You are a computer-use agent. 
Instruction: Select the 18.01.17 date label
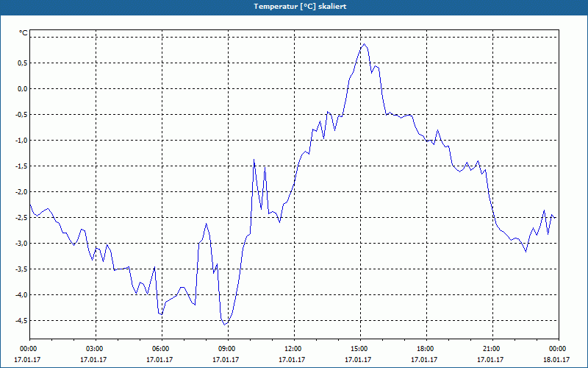pos(557,360)
